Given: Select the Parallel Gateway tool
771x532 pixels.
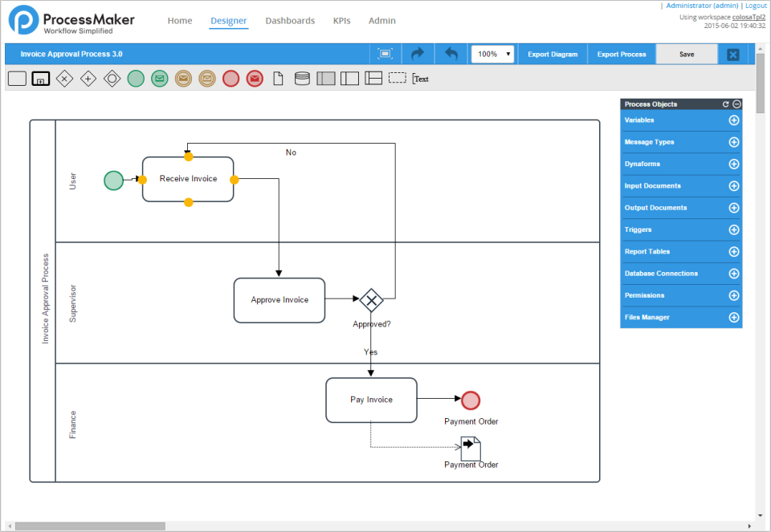Looking at the screenshot, I should pos(88,78).
